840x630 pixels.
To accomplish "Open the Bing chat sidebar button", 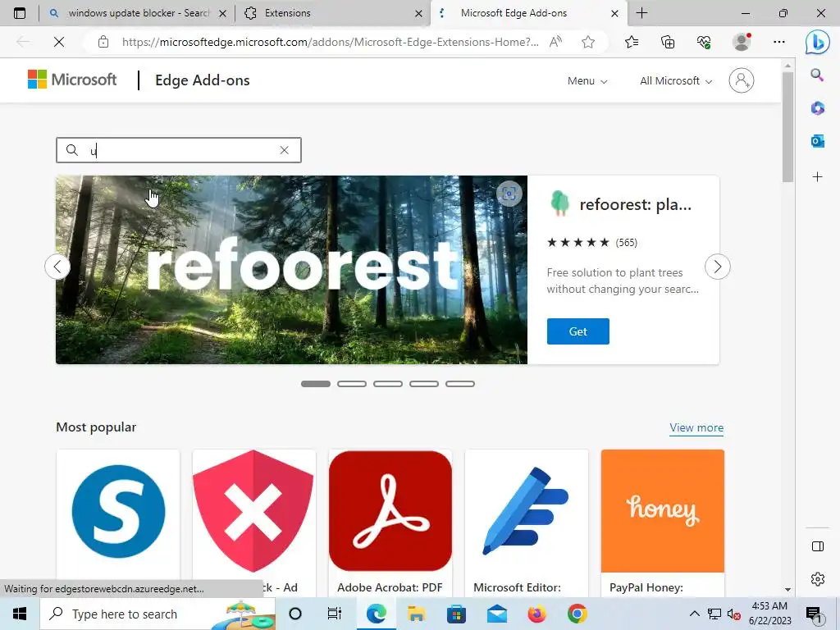I will [x=818, y=42].
